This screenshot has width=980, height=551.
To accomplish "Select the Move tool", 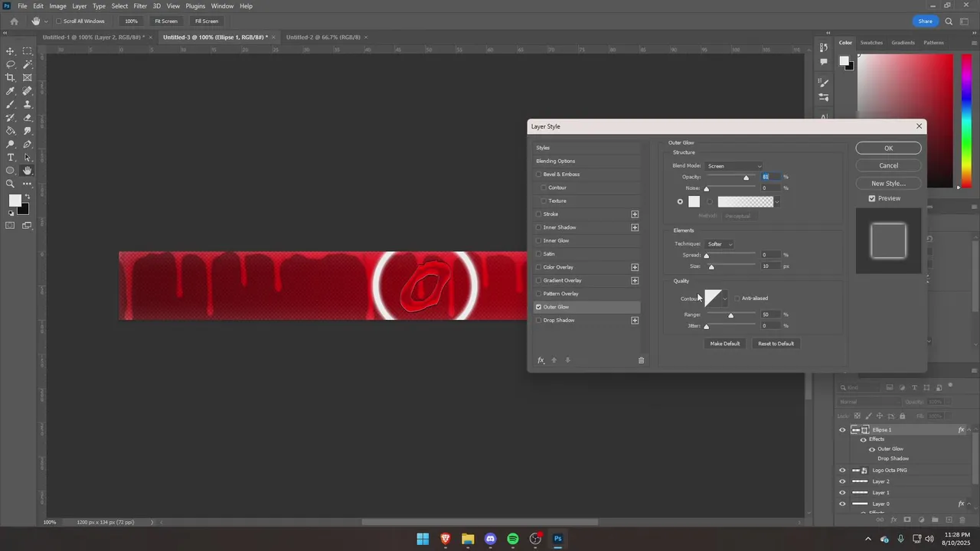I will [11, 51].
